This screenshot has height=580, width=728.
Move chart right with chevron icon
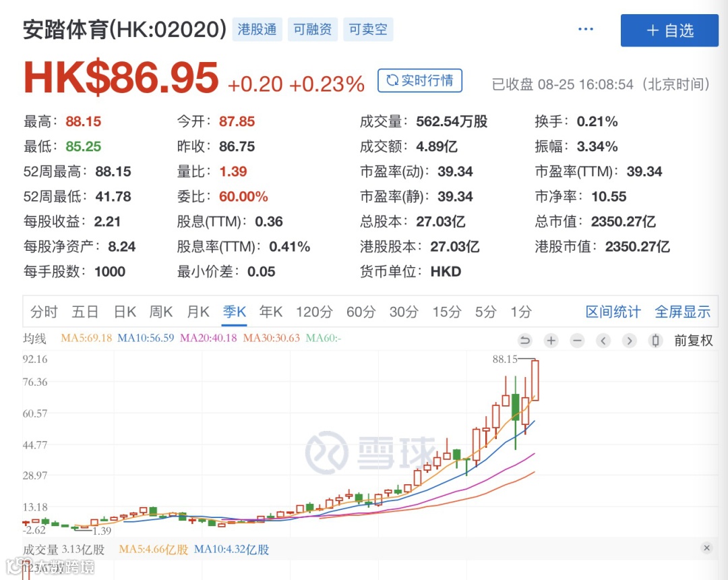(629, 341)
